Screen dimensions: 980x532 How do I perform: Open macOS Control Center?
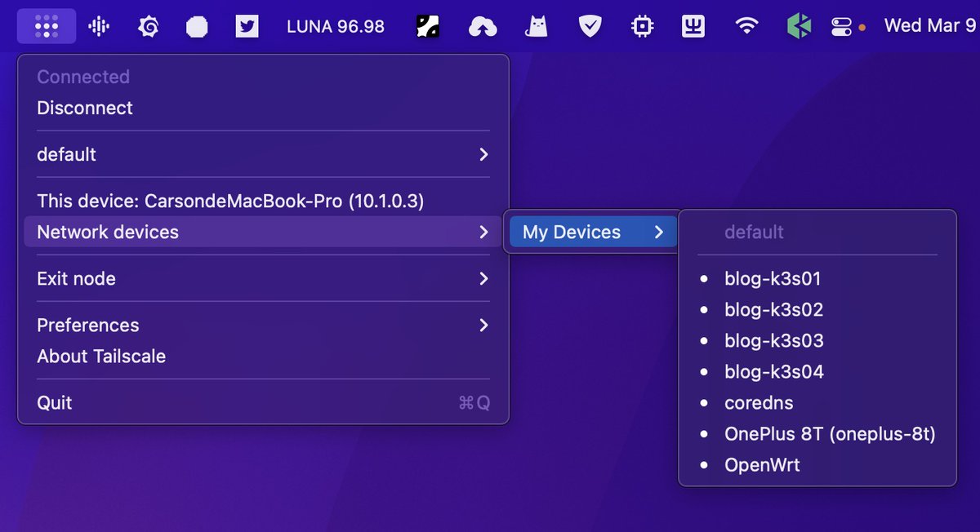pos(841,27)
